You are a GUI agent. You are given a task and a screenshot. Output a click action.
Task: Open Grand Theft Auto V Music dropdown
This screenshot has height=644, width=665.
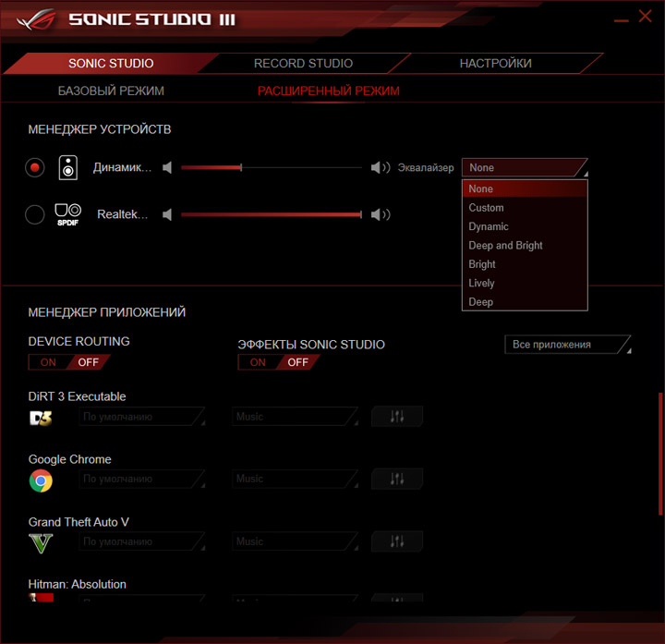point(295,541)
